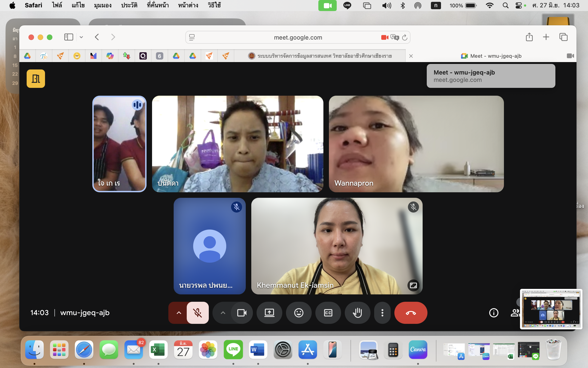588x368 pixels.
Task: Switch to ระบบบริหารจัดการข้อมูลสารสนเทศ tab
Action: (x=320, y=56)
